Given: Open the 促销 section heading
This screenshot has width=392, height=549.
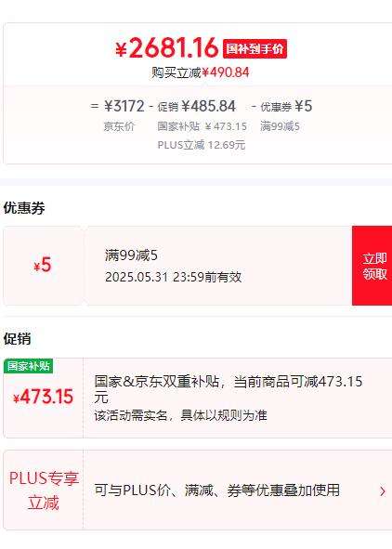Looking at the screenshot, I should [17, 339].
